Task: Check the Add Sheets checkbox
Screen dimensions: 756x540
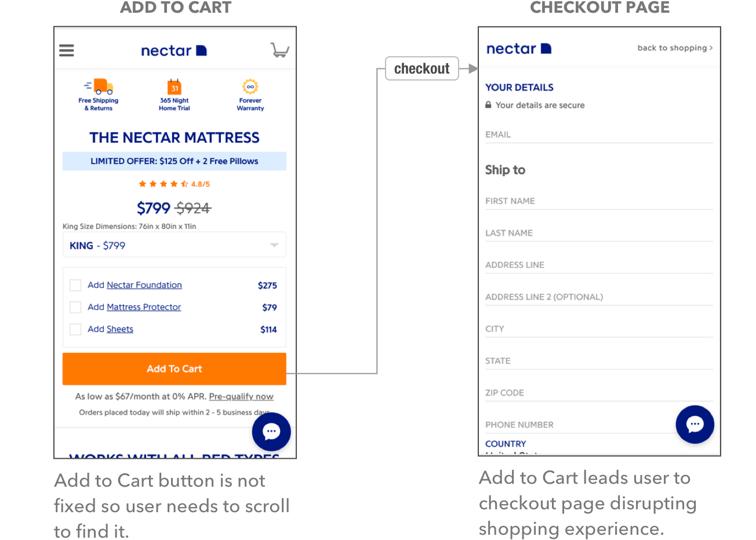Action: [75, 329]
